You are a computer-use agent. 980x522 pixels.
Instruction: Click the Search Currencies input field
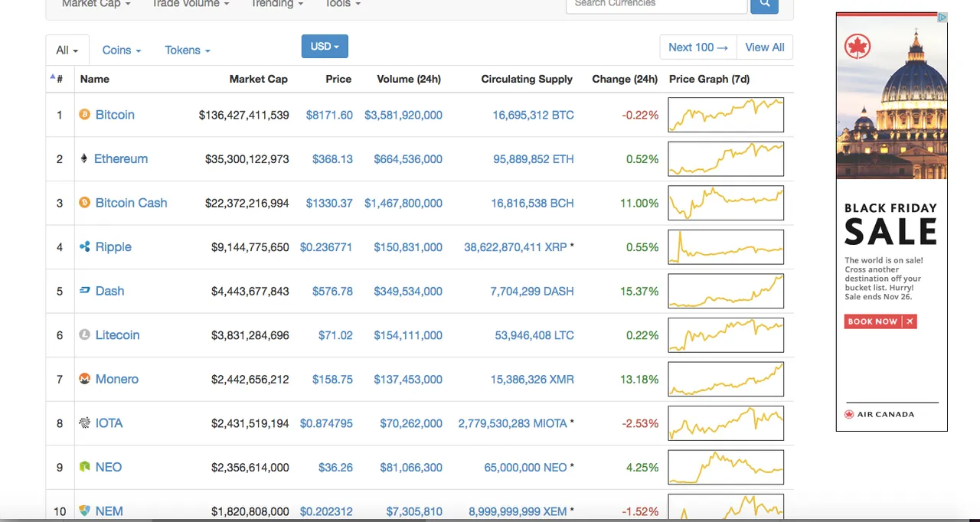tap(656, 5)
